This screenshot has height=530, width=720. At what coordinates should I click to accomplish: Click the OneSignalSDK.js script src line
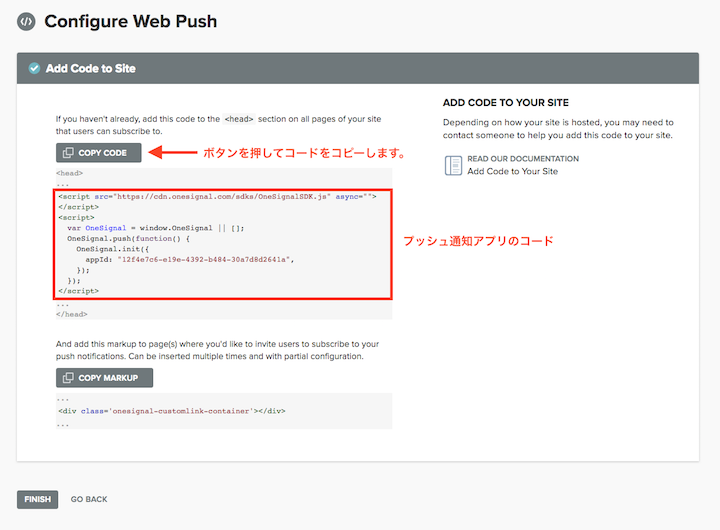pos(217,197)
